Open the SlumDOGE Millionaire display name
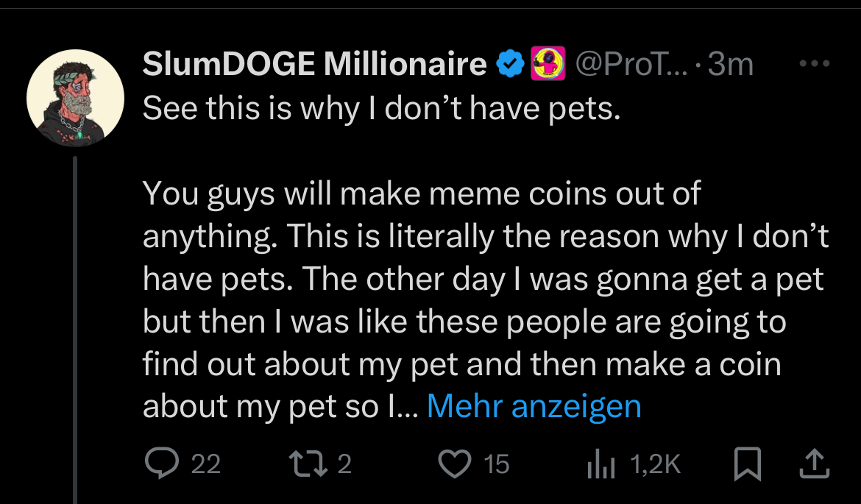This screenshot has width=861, height=504. tap(315, 64)
